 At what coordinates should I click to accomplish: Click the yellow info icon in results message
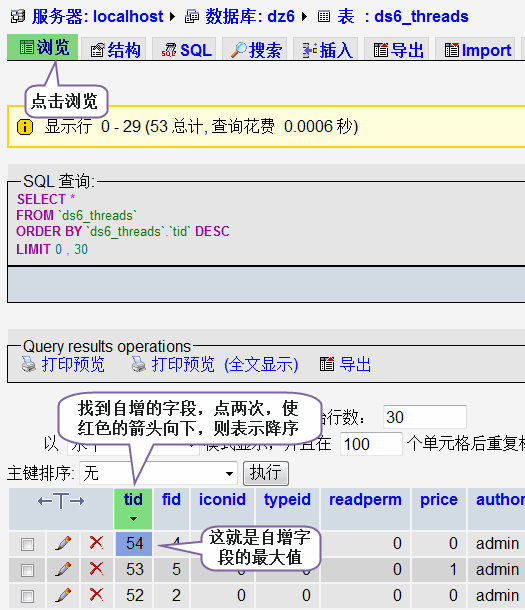25,127
